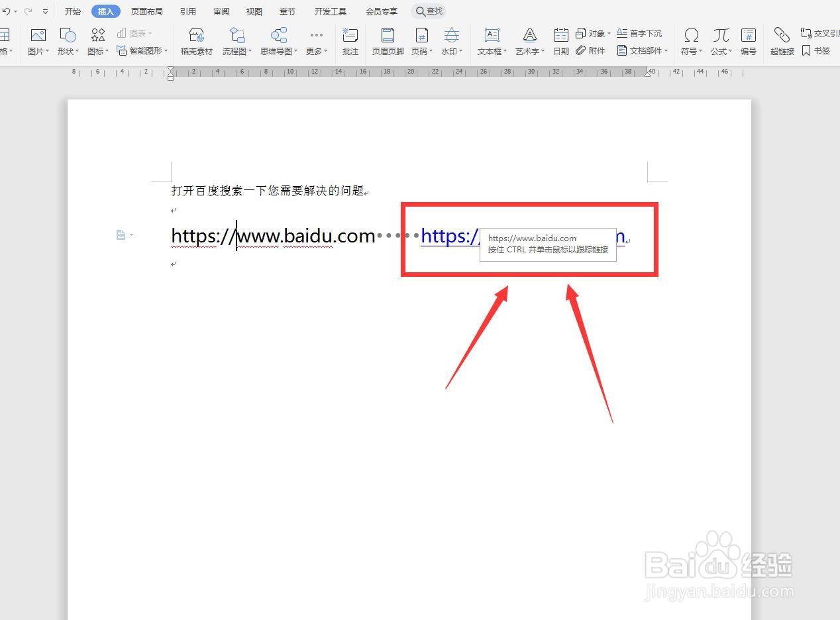Click the paragraph layout icon beside the text
The width and height of the screenshot is (840, 620).
[x=121, y=234]
